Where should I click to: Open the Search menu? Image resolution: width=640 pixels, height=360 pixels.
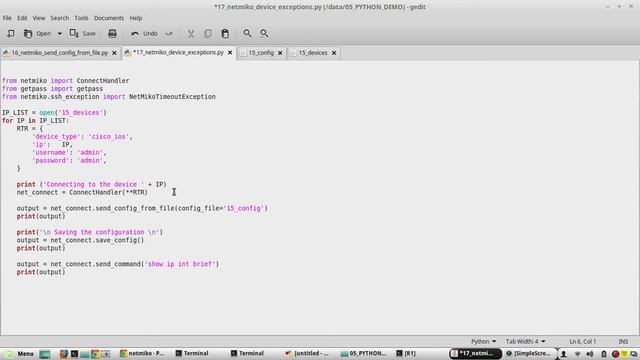click(60, 18)
